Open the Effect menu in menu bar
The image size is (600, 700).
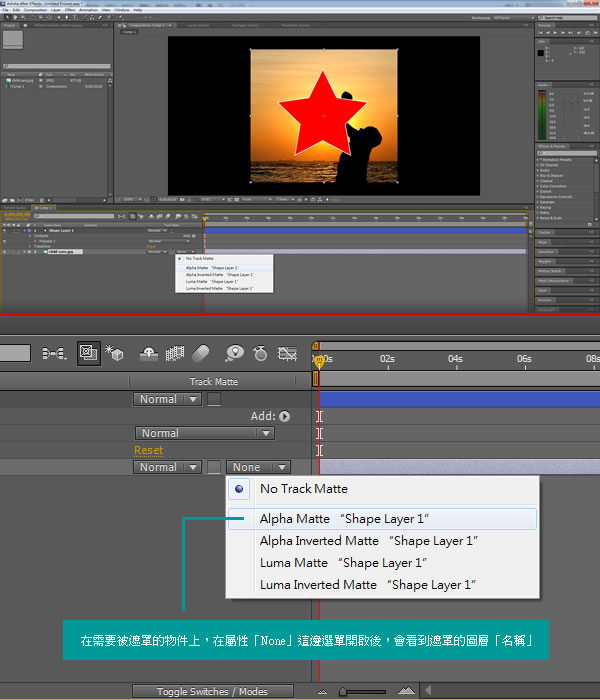click(x=70, y=9)
